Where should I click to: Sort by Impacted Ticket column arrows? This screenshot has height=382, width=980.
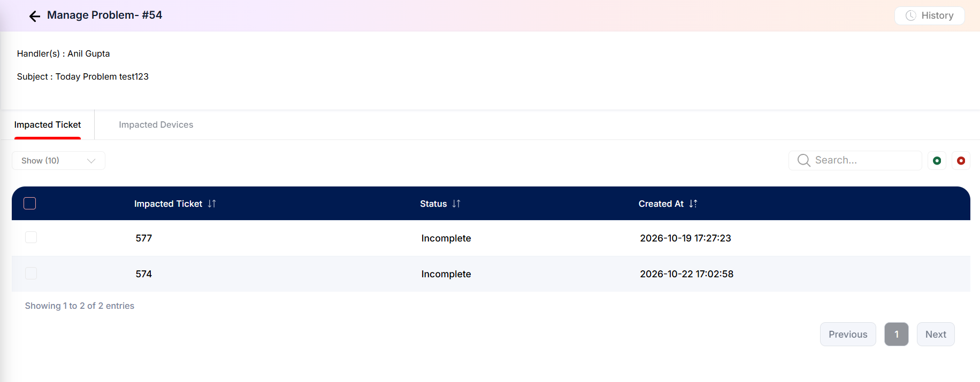212,204
